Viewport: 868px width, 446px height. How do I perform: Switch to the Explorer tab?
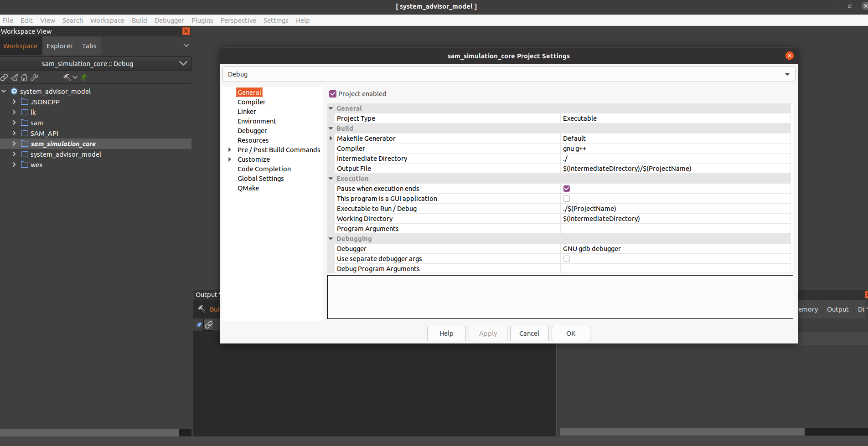[59, 46]
